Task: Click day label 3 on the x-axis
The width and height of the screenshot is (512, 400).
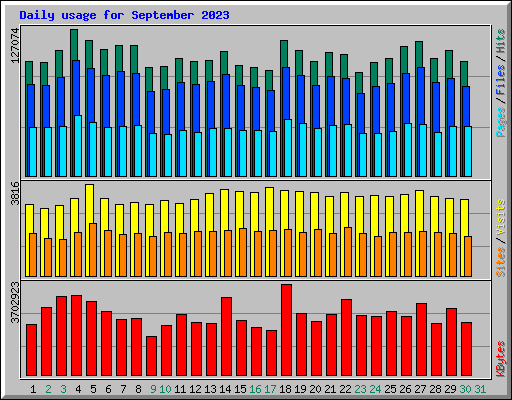Action: click(x=63, y=389)
